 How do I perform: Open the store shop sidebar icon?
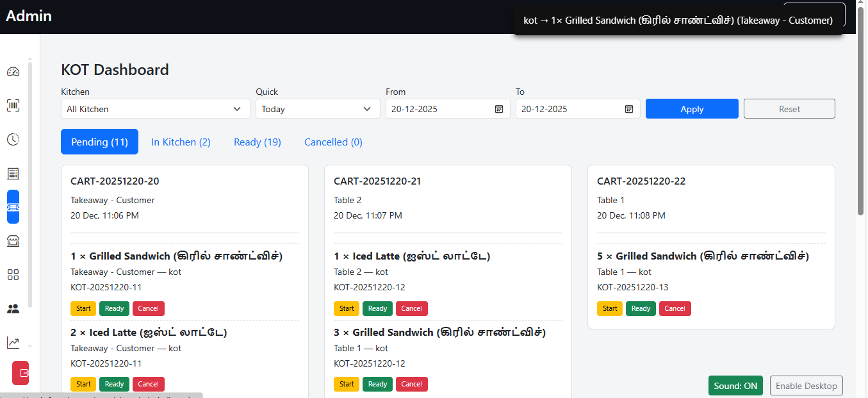point(13,241)
